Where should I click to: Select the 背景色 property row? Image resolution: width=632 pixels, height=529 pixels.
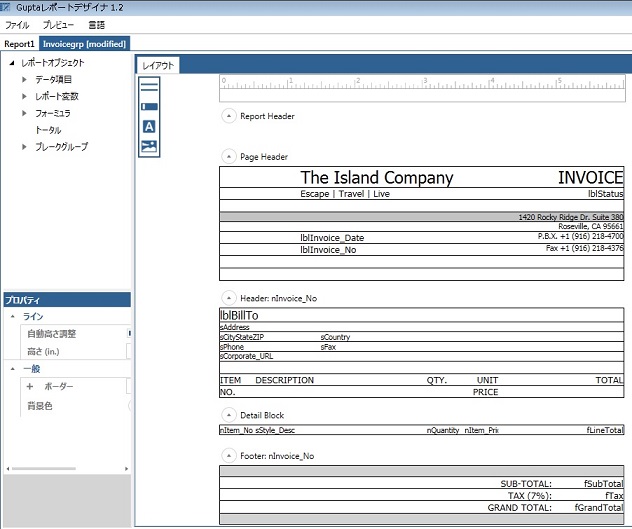[x=76, y=406]
